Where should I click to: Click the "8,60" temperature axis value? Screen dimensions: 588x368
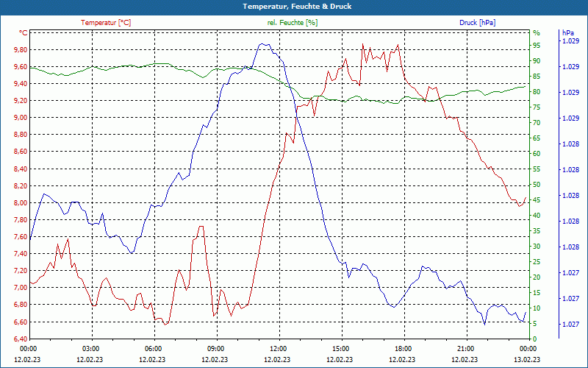click(x=21, y=152)
